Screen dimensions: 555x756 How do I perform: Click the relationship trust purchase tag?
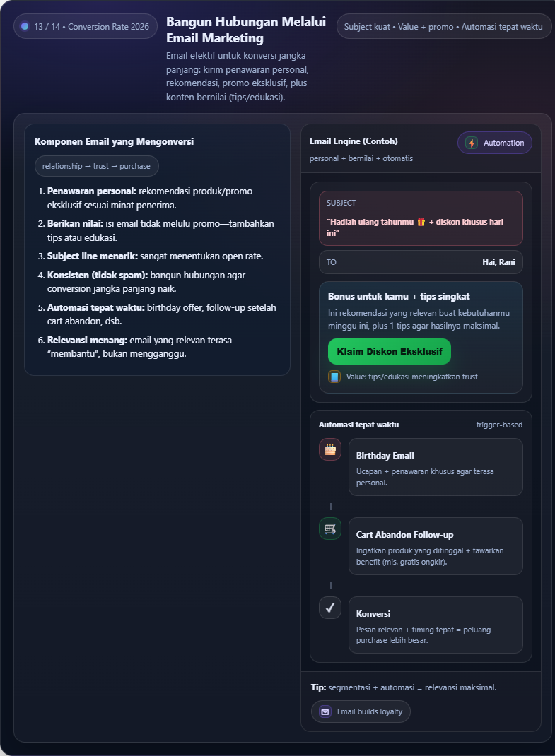(96, 166)
